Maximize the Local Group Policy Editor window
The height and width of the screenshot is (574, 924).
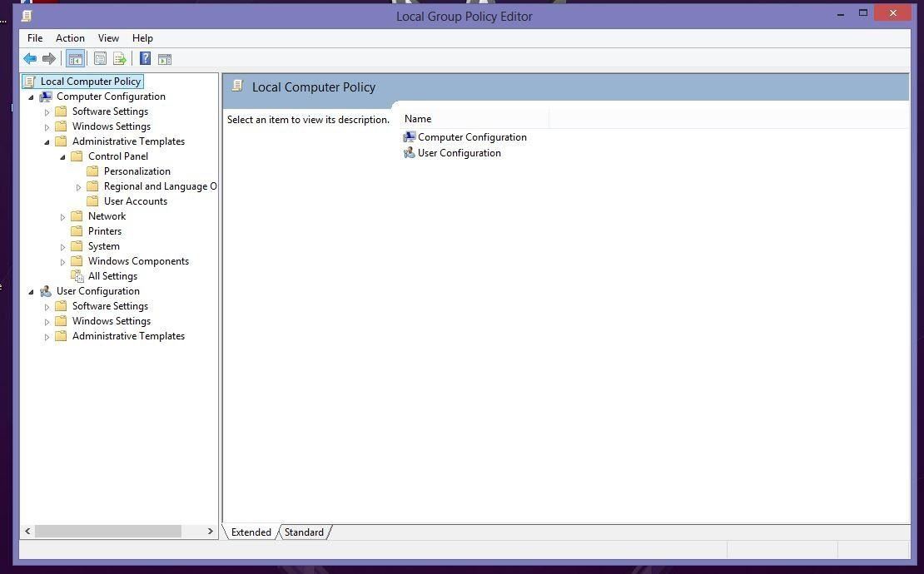pos(862,13)
